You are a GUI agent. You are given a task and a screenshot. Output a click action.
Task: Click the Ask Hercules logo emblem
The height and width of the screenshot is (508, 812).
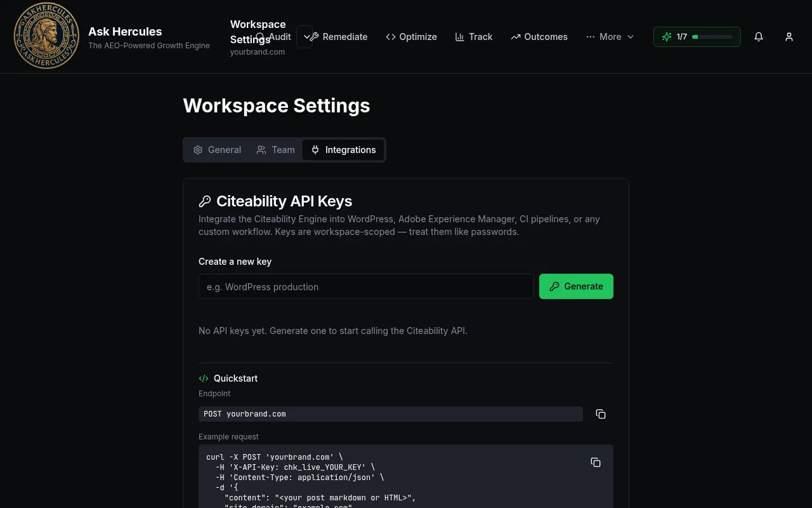coord(47,36)
